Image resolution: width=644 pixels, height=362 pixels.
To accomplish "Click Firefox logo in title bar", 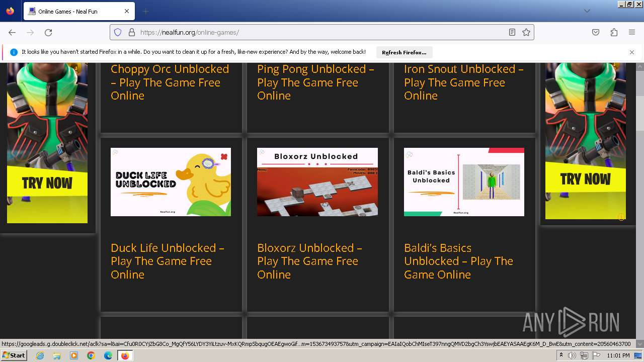I will pos(10,11).
